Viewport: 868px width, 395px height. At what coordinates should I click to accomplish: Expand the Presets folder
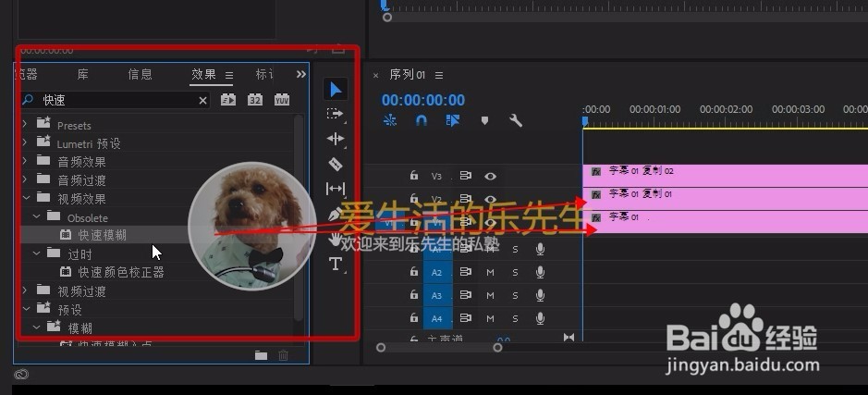coord(25,125)
